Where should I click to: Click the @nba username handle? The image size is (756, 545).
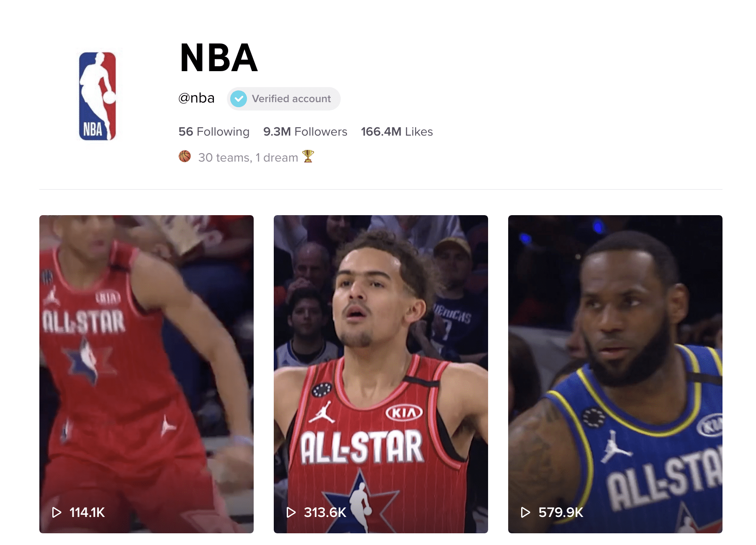click(196, 98)
